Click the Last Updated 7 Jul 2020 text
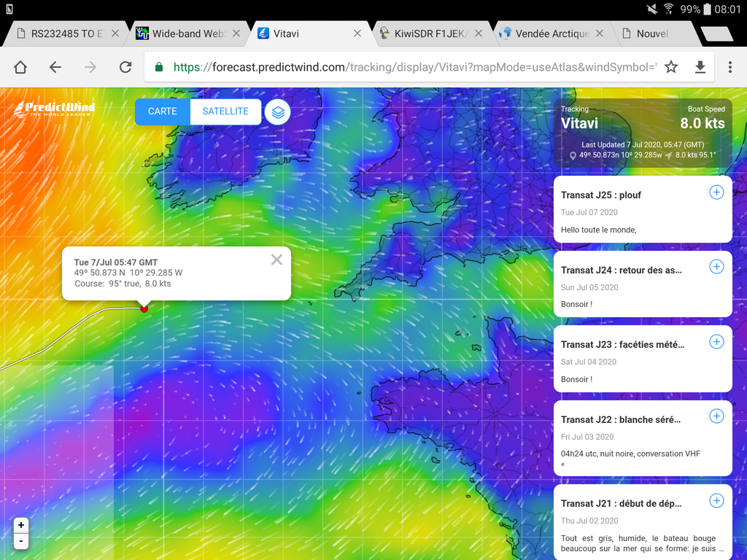747x560 pixels. click(x=643, y=144)
